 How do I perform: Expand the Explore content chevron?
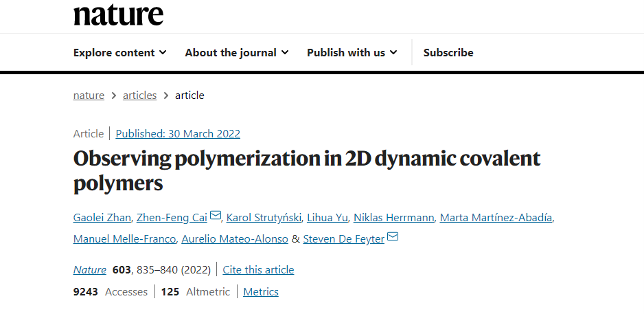pyautogui.click(x=163, y=53)
